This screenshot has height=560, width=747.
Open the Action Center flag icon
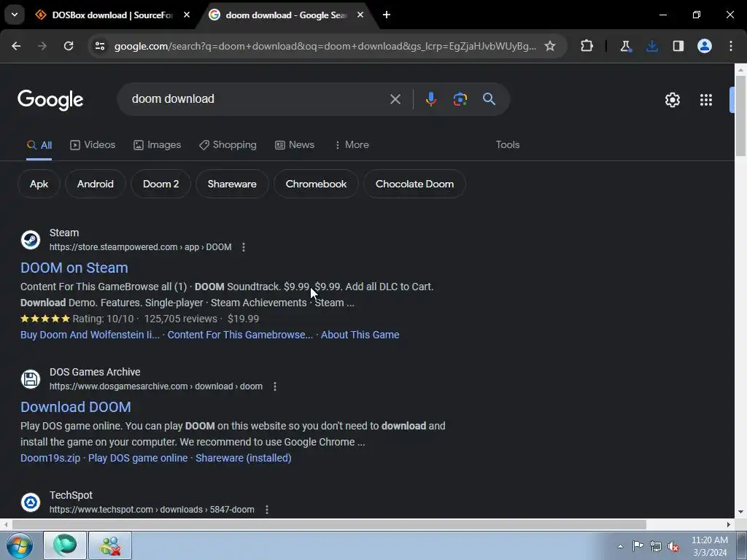[x=638, y=546]
